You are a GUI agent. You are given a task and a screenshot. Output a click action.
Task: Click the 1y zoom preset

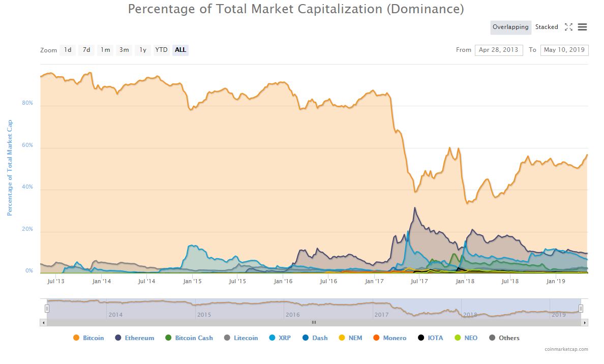(x=142, y=50)
